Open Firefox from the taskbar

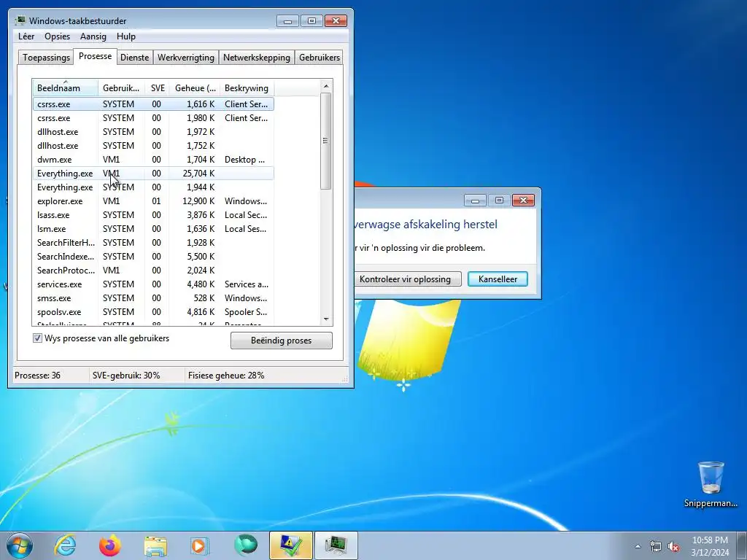tap(110, 545)
